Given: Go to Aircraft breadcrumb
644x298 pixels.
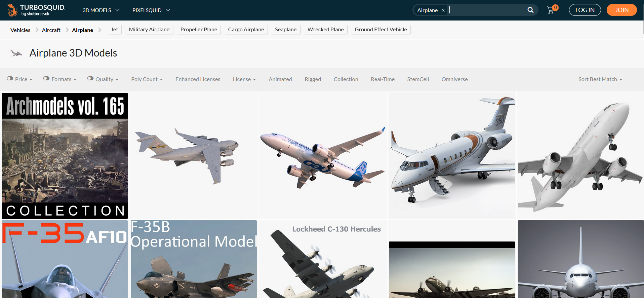Looking at the screenshot, I should 51,30.
